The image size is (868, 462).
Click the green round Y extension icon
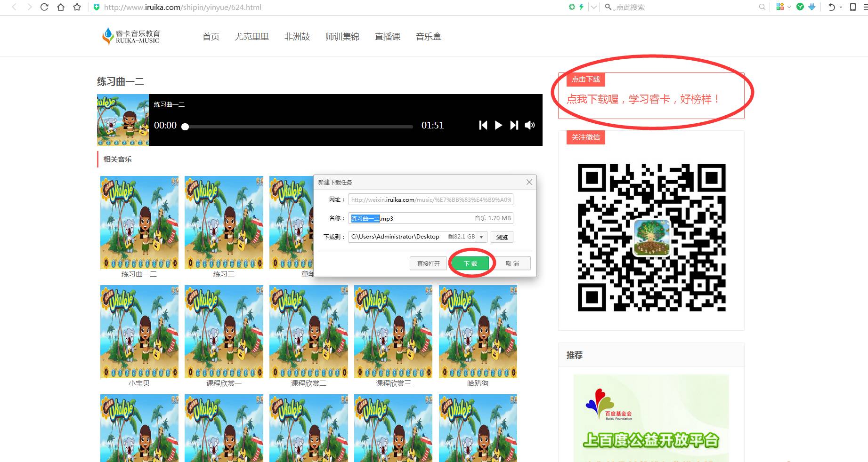(800, 7)
